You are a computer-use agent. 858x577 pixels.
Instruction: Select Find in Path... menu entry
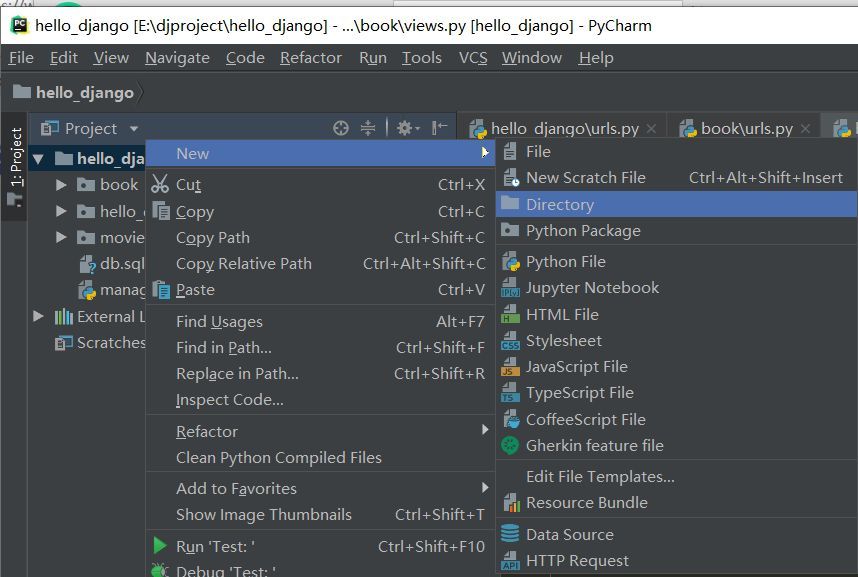pyautogui.click(x=320, y=347)
